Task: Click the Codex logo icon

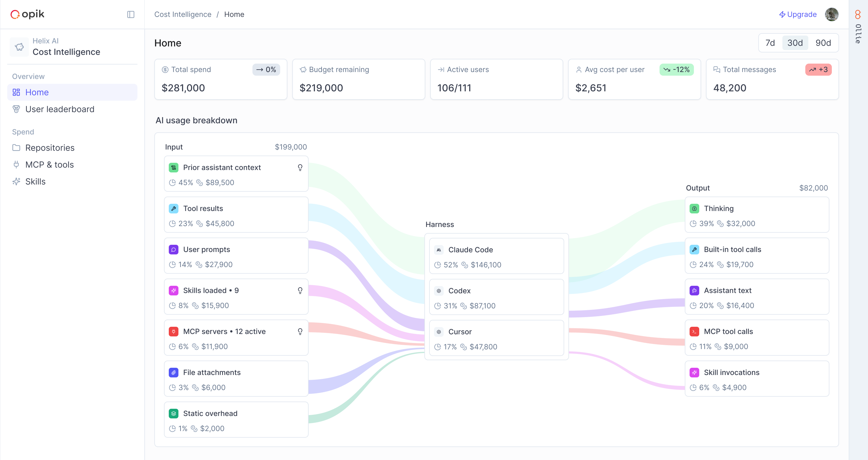Action: coord(439,291)
